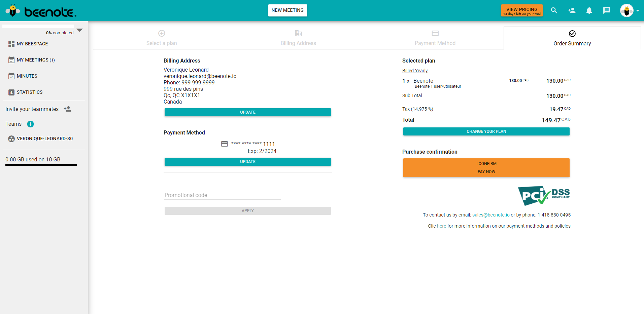Viewport: 644px width, 314px height.
Task: Open STATISTICS in sidebar
Action: (30, 92)
